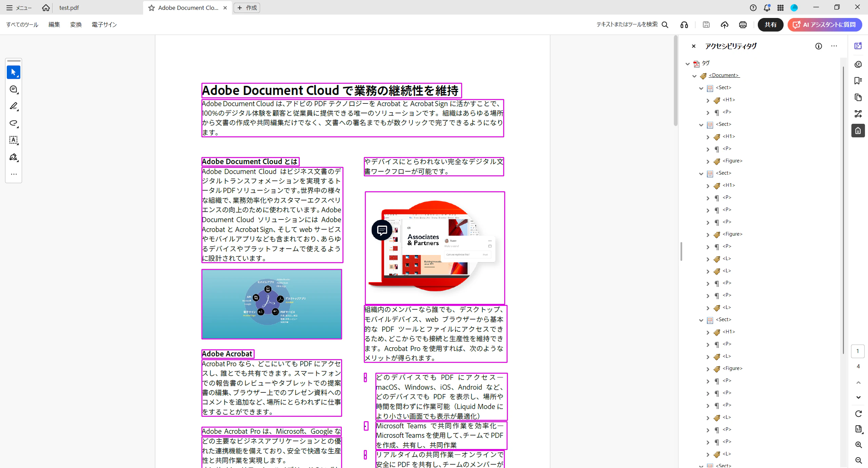
Task: Open the 電子サイン tab
Action: click(x=104, y=25)
